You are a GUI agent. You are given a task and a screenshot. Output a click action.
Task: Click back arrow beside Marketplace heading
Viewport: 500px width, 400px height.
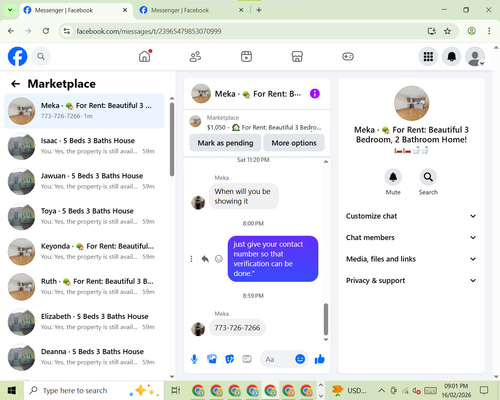point(15,84)
